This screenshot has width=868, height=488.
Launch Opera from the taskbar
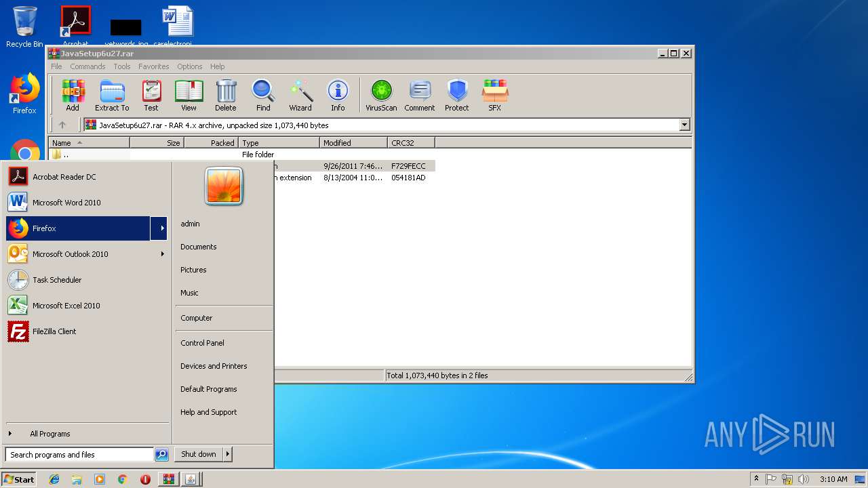tap(145, 479)
